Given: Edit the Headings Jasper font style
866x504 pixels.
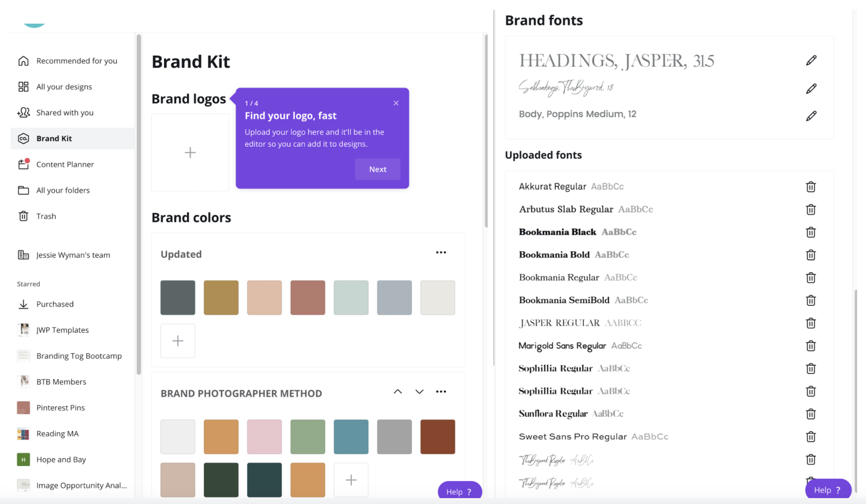Looking at the screenshot, I should click(811, 61).
